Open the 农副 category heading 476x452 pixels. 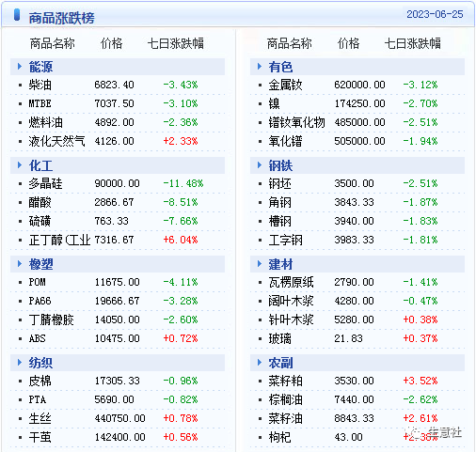tap(280, 363)
